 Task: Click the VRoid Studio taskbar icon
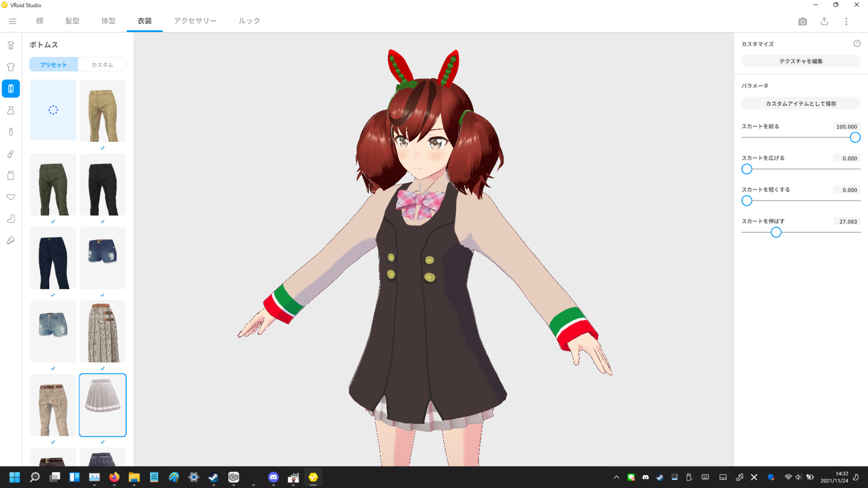pyautogui.click(x=313, y=477)
